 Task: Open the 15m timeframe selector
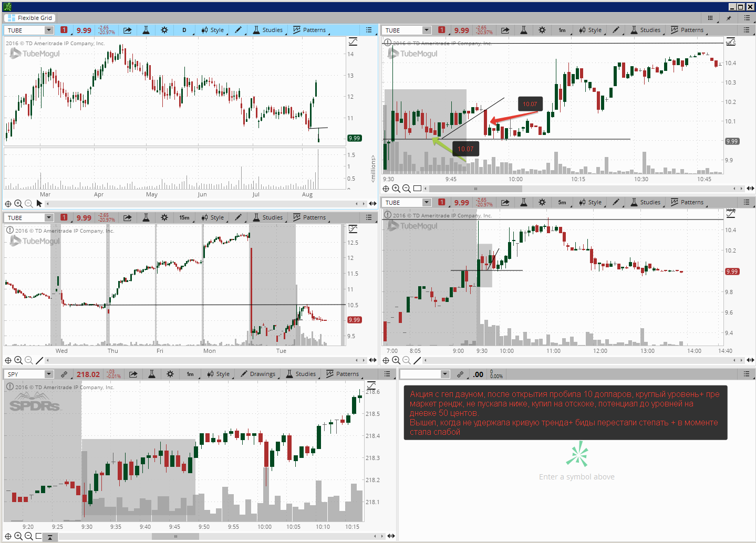[184, 217]
